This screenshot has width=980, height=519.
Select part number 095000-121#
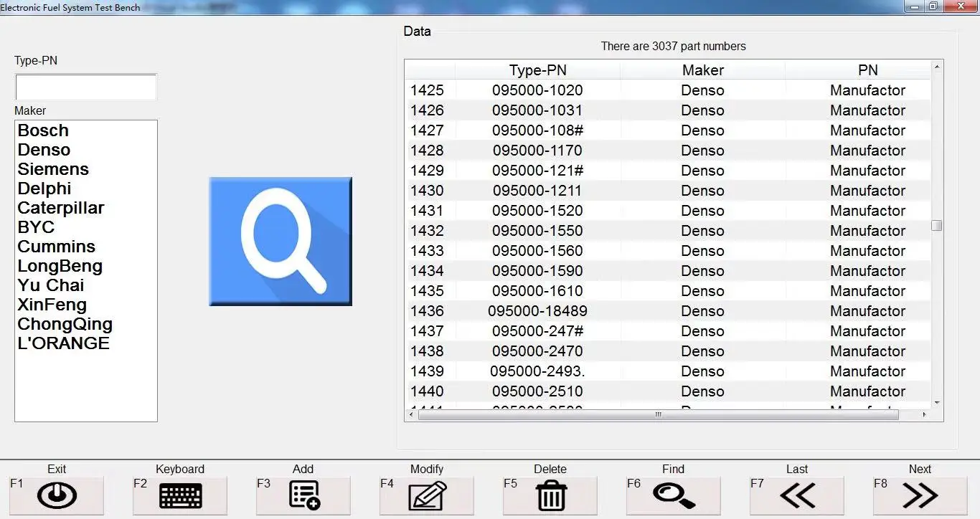click(x=537, y=171)
